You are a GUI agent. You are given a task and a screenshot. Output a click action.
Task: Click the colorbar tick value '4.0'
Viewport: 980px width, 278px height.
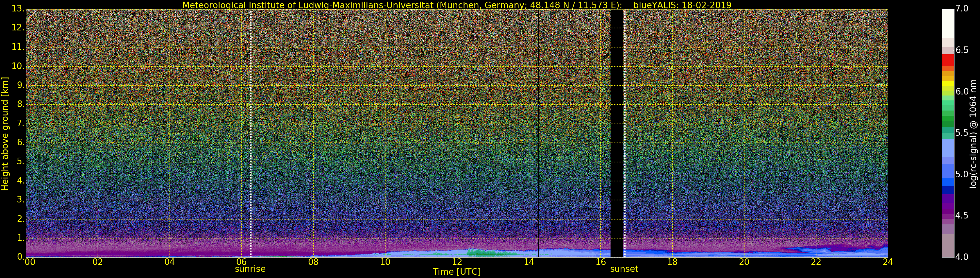click(x=962, y=257)
